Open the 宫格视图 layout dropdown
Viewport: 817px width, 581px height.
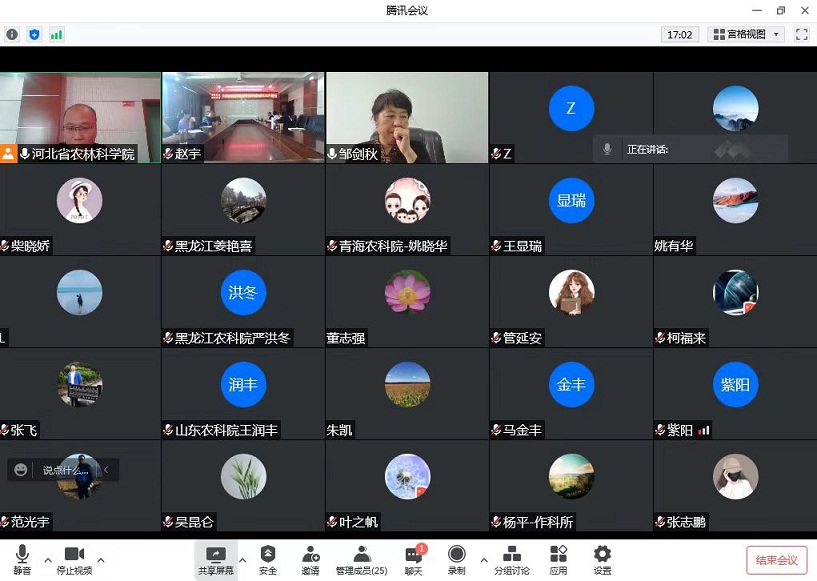745,34
